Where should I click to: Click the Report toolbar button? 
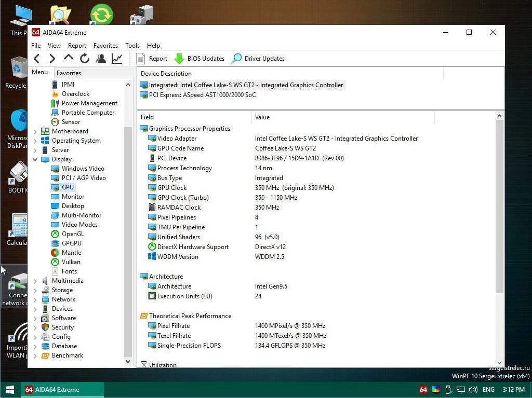coord(152,59)
